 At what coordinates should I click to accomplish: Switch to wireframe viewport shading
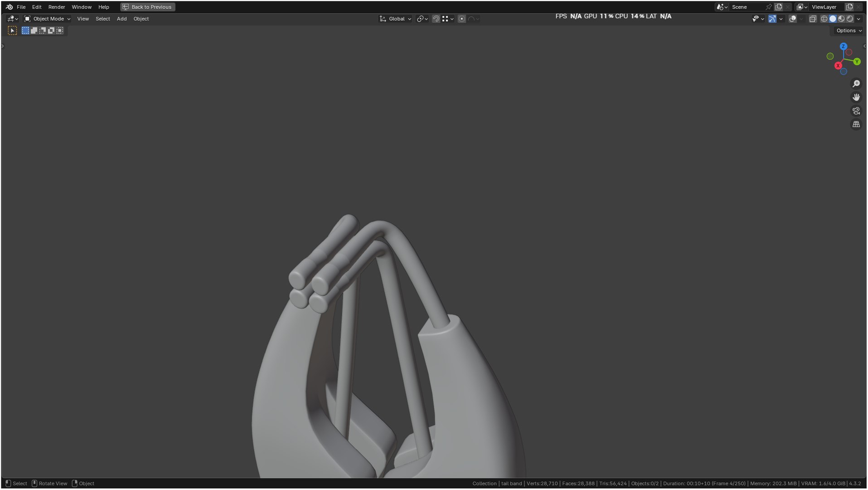(x=824, y=19)
